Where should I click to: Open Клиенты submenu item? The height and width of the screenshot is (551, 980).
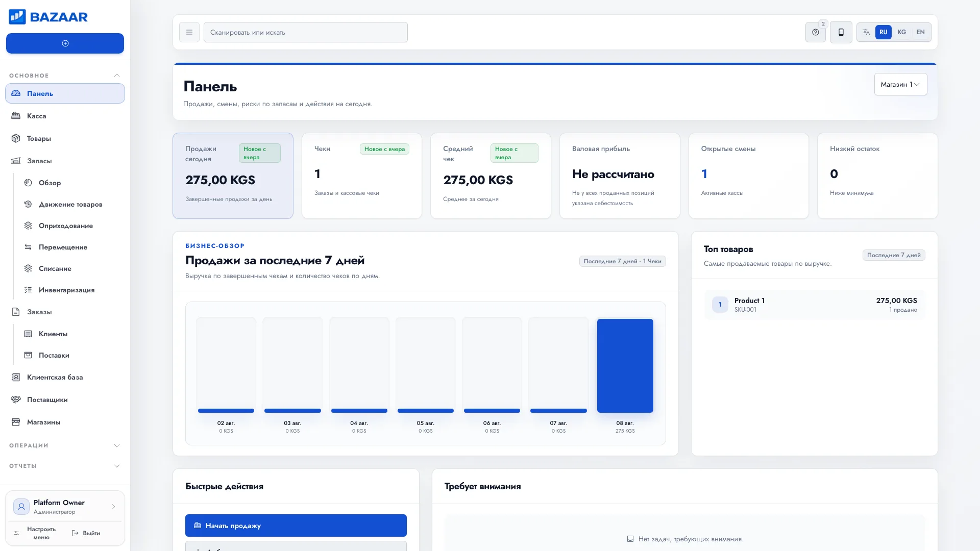pyautogui.click(x=70, y=334)
